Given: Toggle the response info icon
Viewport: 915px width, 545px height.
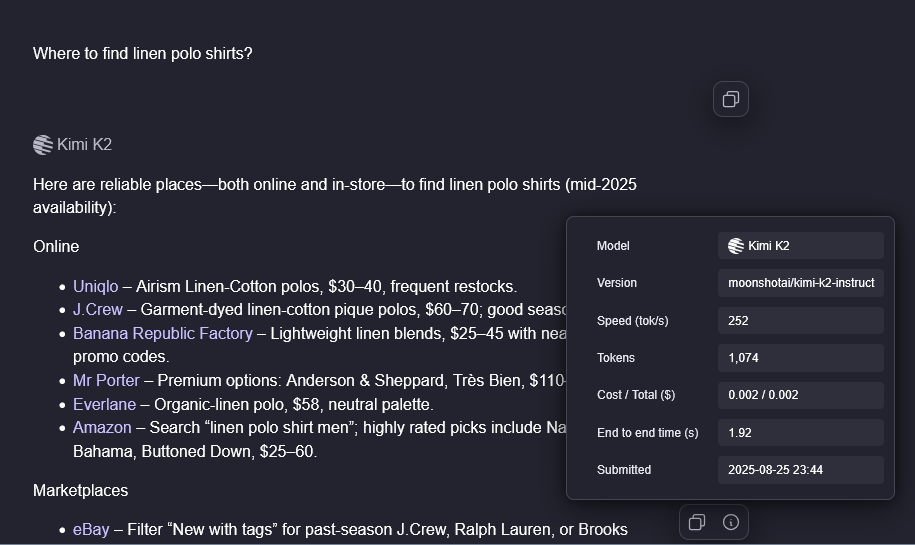Looking at the screenshot, I should [731, 522].
